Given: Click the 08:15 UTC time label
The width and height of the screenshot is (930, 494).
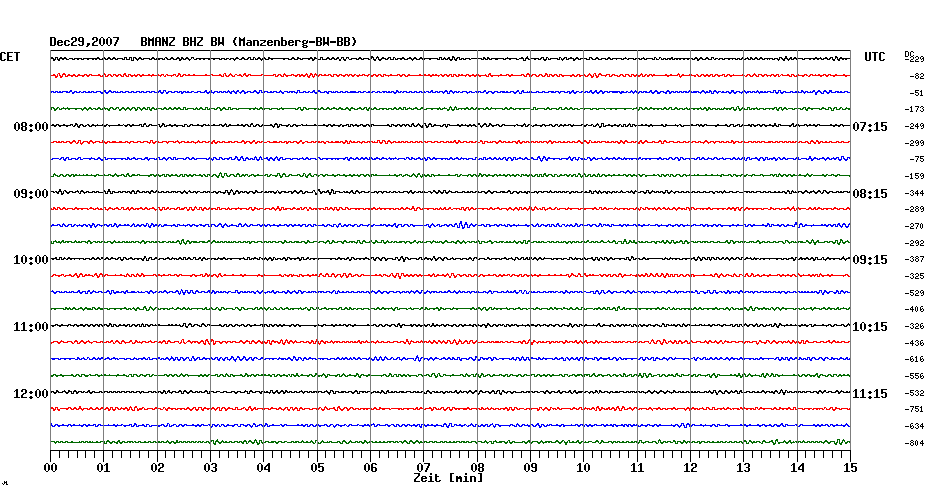Looking at the screenshot, I should tap(870, 194).
